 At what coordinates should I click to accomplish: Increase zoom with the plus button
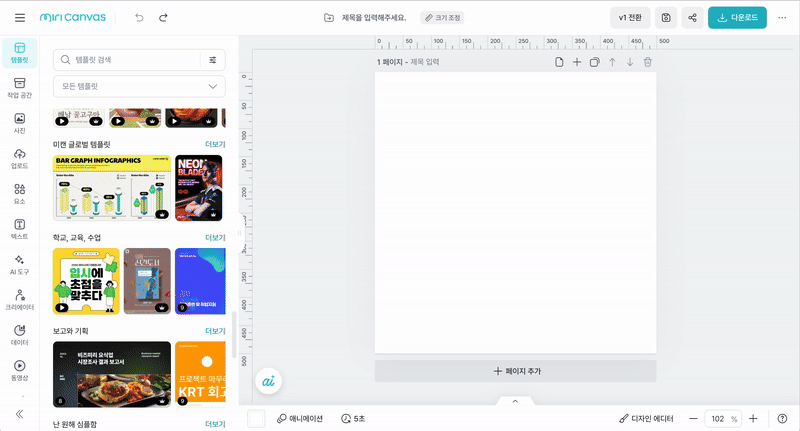click(753, 418)
